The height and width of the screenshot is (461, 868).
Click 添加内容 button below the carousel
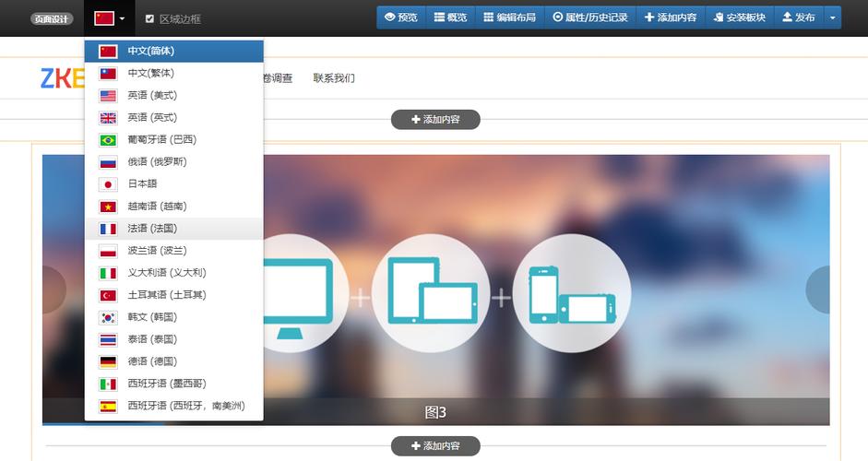[x=435, y=446]
